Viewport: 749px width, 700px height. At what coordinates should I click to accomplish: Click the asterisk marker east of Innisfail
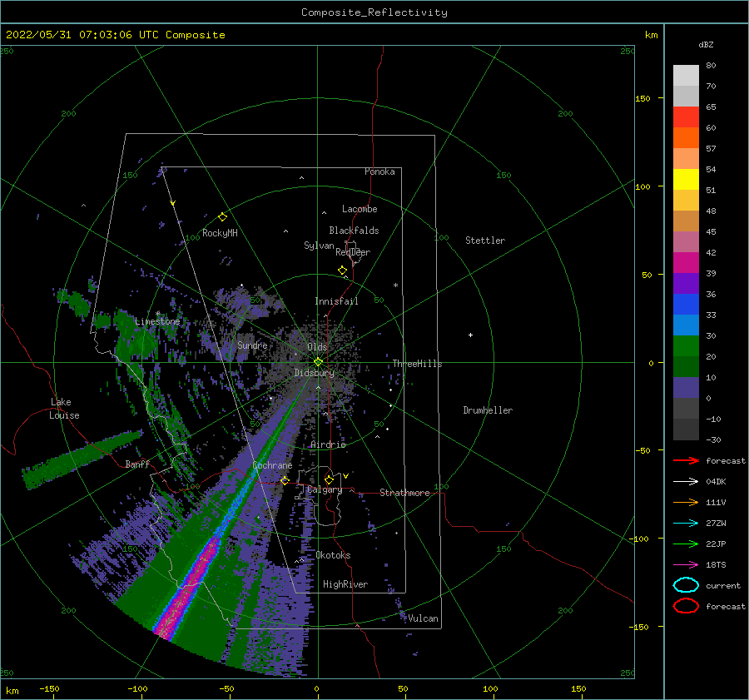(395, 285)
